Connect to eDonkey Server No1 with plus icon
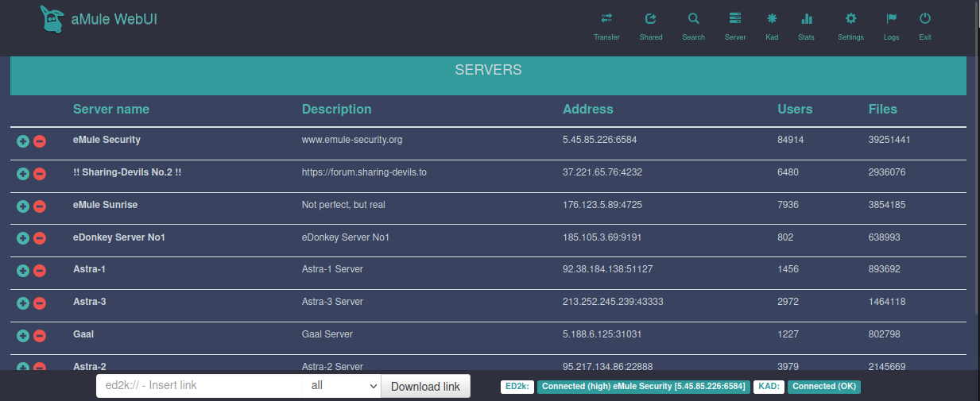This screenshot has height=401, width=980. click(x=23, y=238)
